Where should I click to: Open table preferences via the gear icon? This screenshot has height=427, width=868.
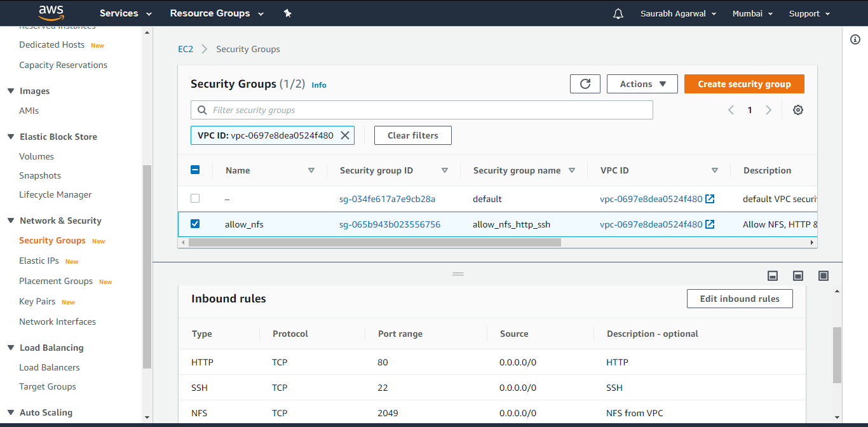pos(798,109)
